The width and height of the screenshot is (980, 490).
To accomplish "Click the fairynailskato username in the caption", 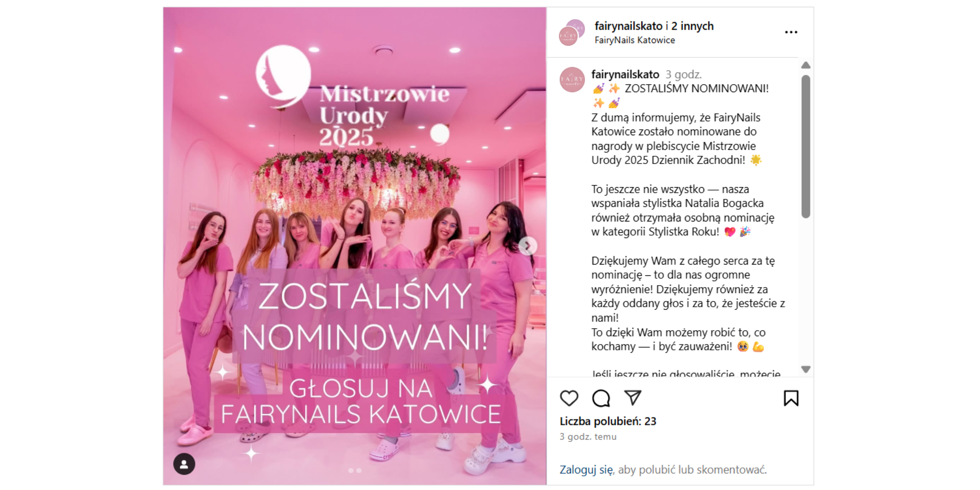I will (x=625, y=74).
